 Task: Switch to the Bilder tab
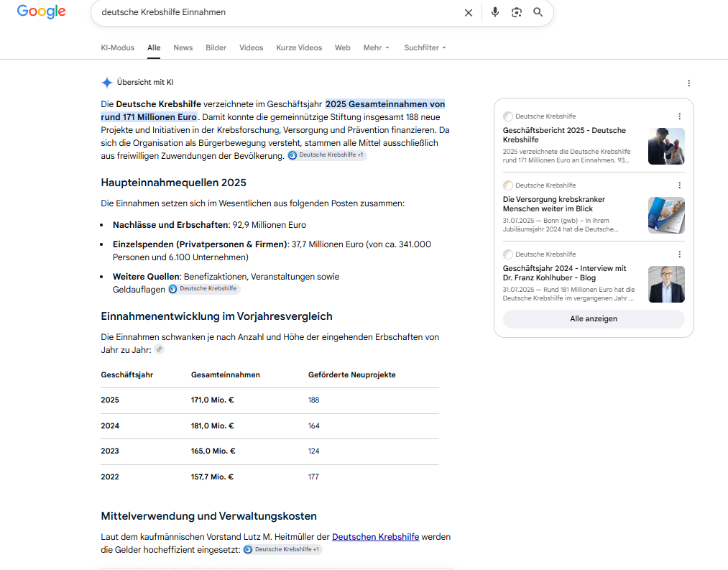(x=216, y=47)
